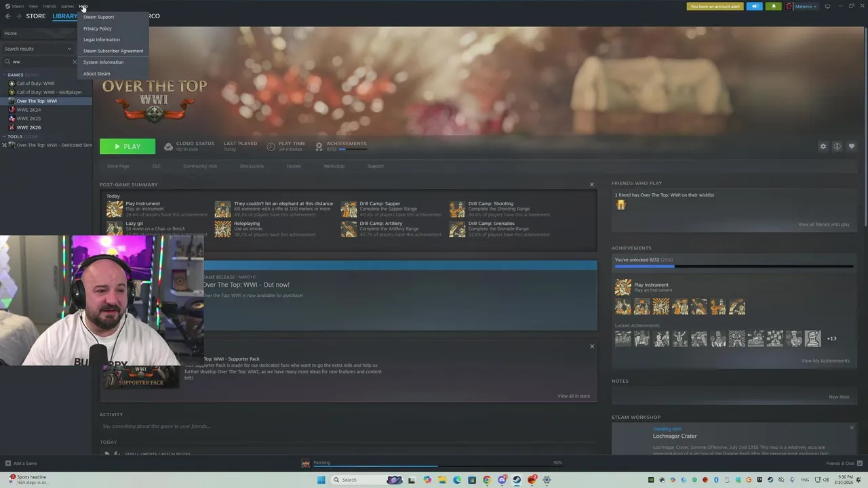
Task: Open the Community Hub tab
Action: point(199,166)
